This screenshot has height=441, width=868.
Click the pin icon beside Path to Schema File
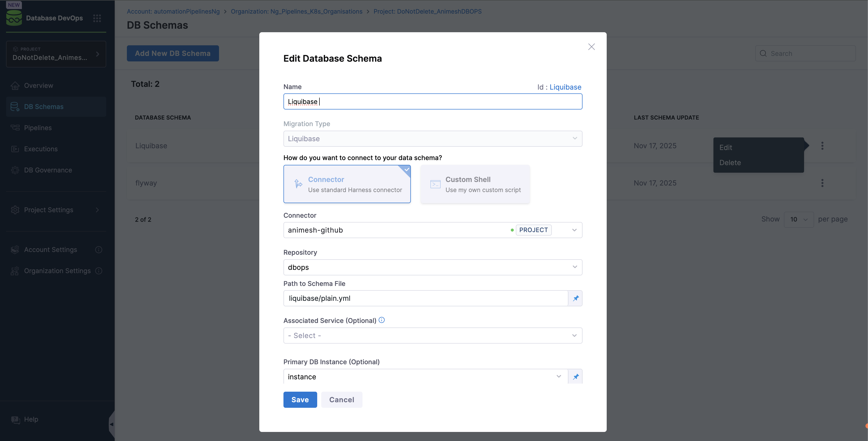pos(575,298)
